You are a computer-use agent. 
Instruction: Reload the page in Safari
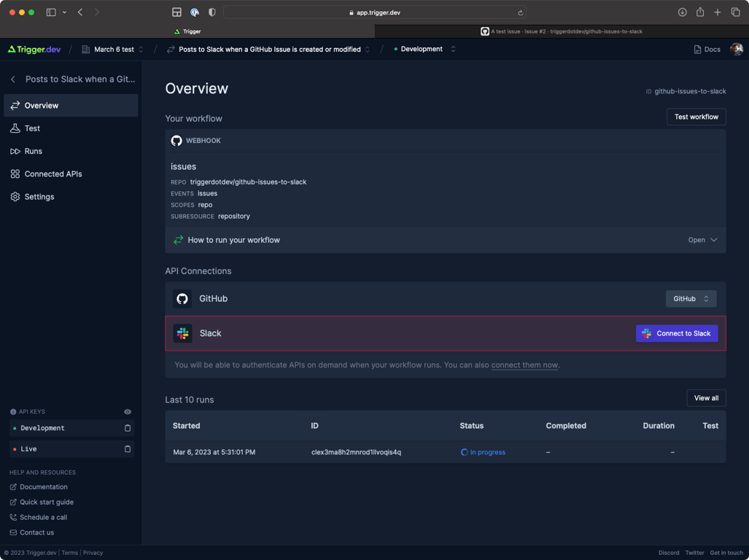click(520, 12)
